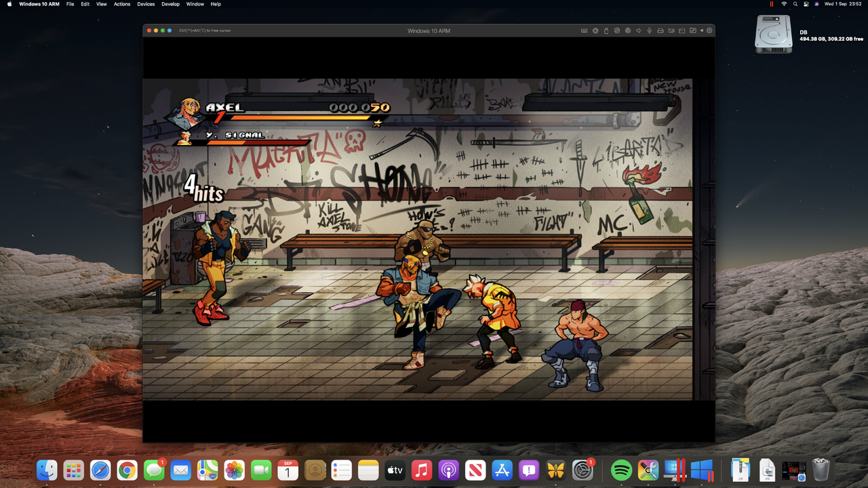Screen dimensions: 868x488
Task: Open Podcasts from the Dock
Action: [x=448, y=470]
